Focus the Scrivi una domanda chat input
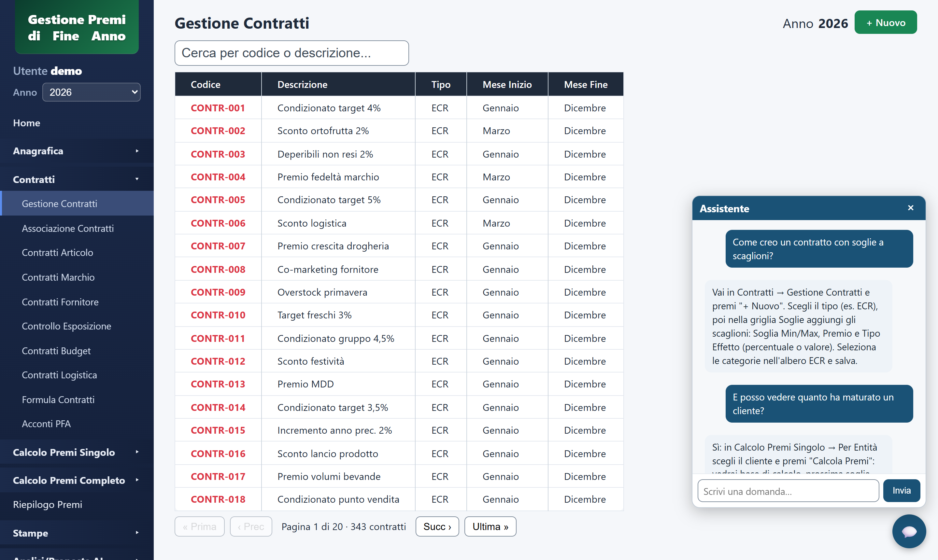The width and height of the screenshot is (938, 560). pyautogui.click(x=788, y=491)
